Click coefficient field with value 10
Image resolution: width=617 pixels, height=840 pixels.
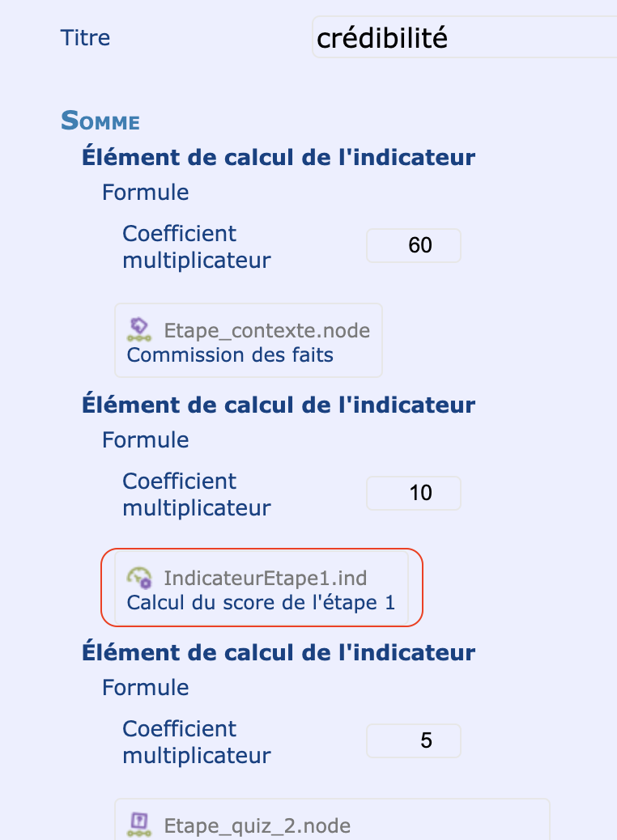(x=413, y=493)
